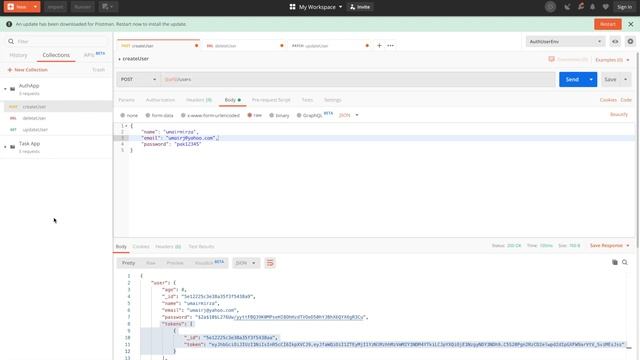Screen dimensions: 640x360
Task: Open the satellite capture requests icon
Action: coord(567,7)
